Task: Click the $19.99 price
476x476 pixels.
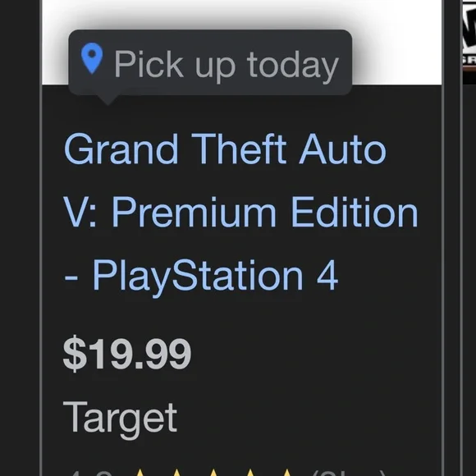Action: 127,354
